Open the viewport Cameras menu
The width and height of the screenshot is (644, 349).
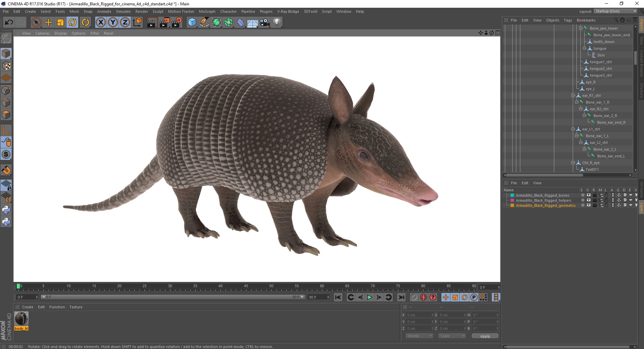[x=42, y=33]
